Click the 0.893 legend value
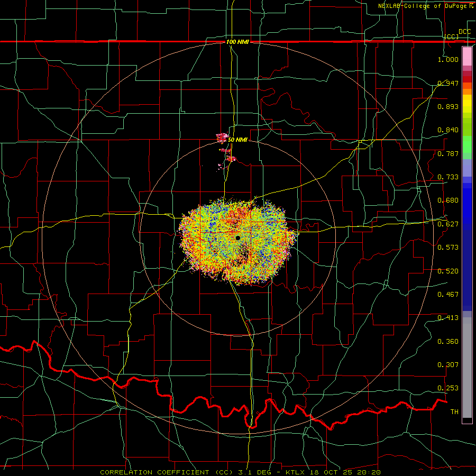 pos(448,106)
